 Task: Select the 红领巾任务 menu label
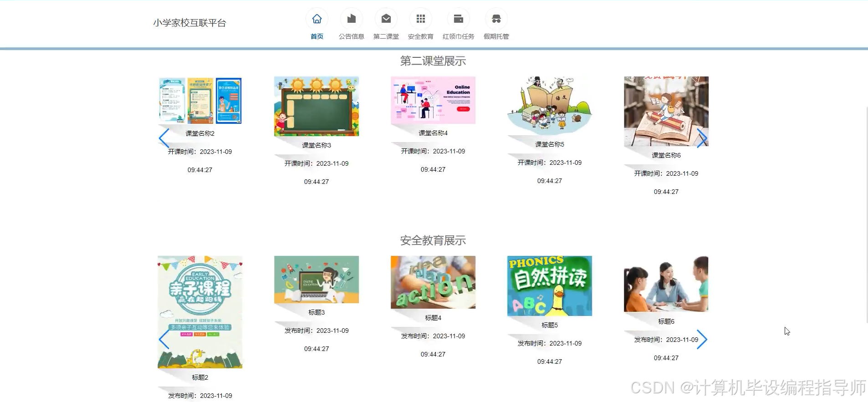pyautogui.click(x=459, y=36)
